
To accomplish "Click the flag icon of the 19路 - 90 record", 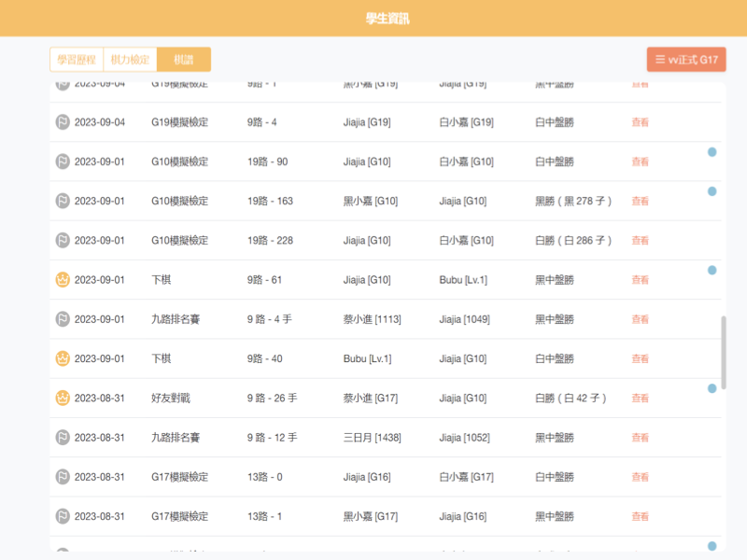I will click(63, 161).
